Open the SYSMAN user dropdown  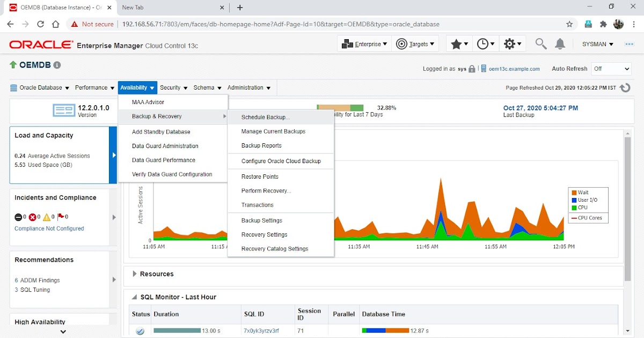(596, 44)
